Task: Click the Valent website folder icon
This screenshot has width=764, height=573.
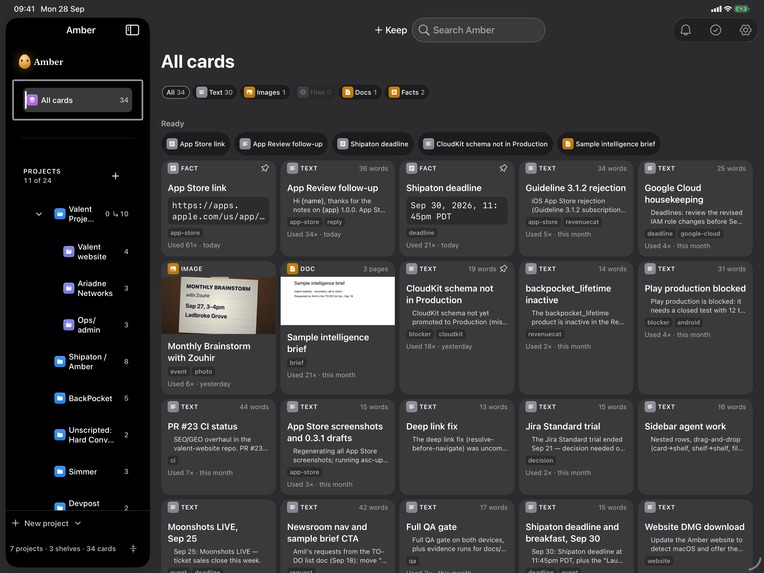Action: (69, 251)
